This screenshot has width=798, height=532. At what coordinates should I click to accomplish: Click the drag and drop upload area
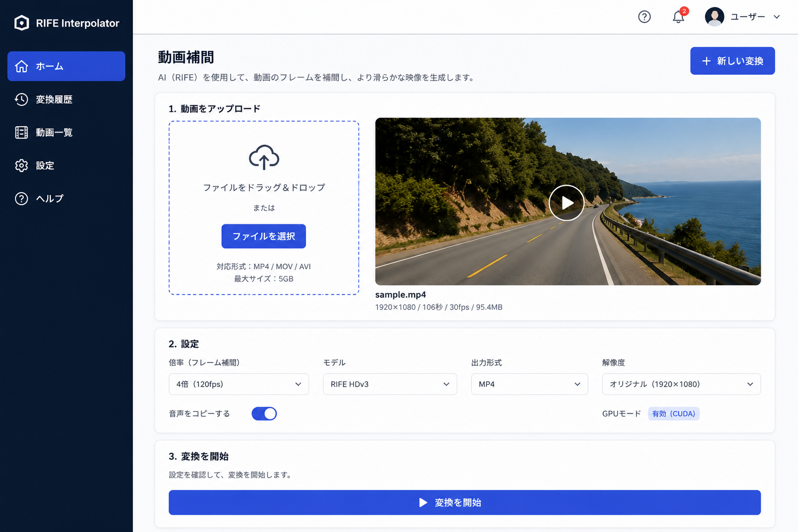[x=264, y=208]
